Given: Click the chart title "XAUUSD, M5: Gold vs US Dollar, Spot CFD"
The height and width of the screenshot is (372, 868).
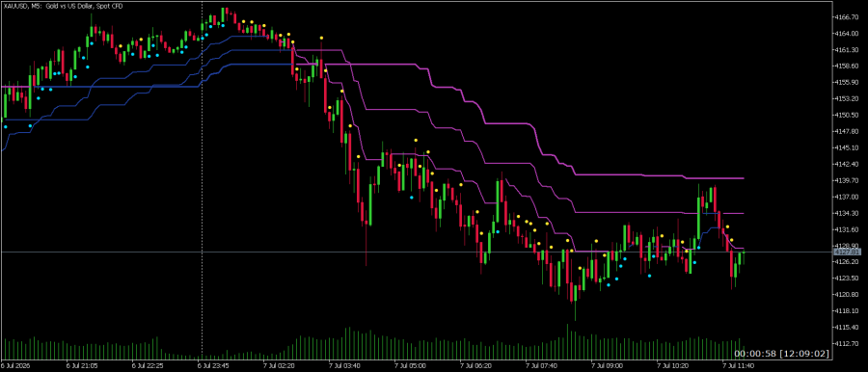Looking at the screenshot, I should pyautogui.click(x=63, y=6).
